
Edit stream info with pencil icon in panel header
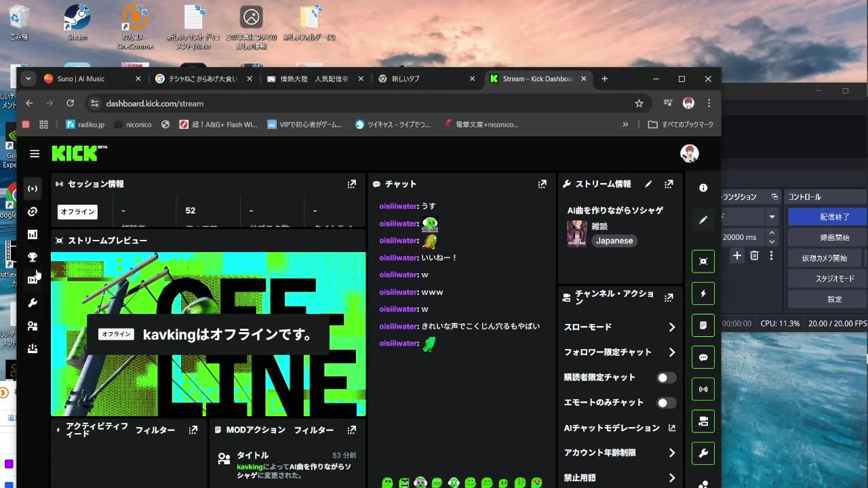[648, 184]
